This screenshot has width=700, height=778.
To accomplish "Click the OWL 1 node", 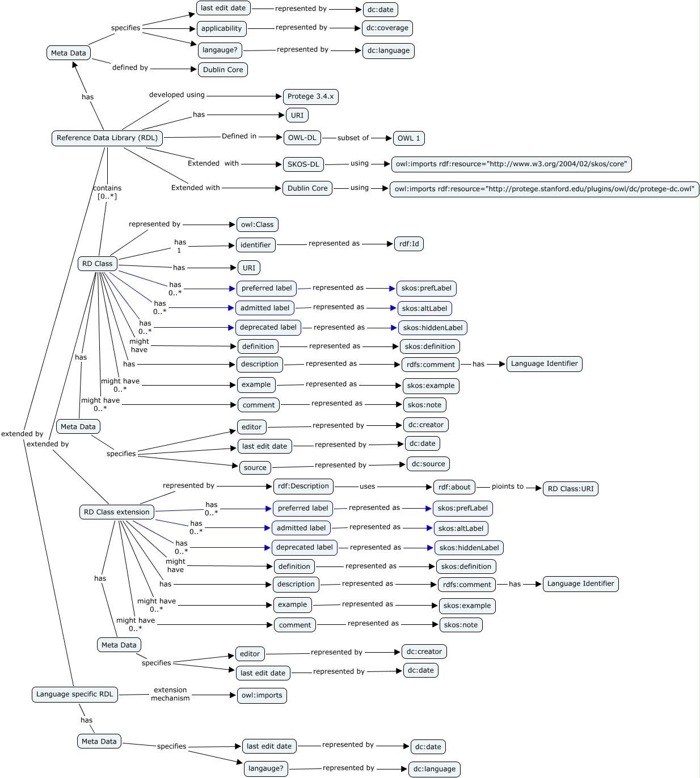I will pyautogui.click(x=408, y=138).
